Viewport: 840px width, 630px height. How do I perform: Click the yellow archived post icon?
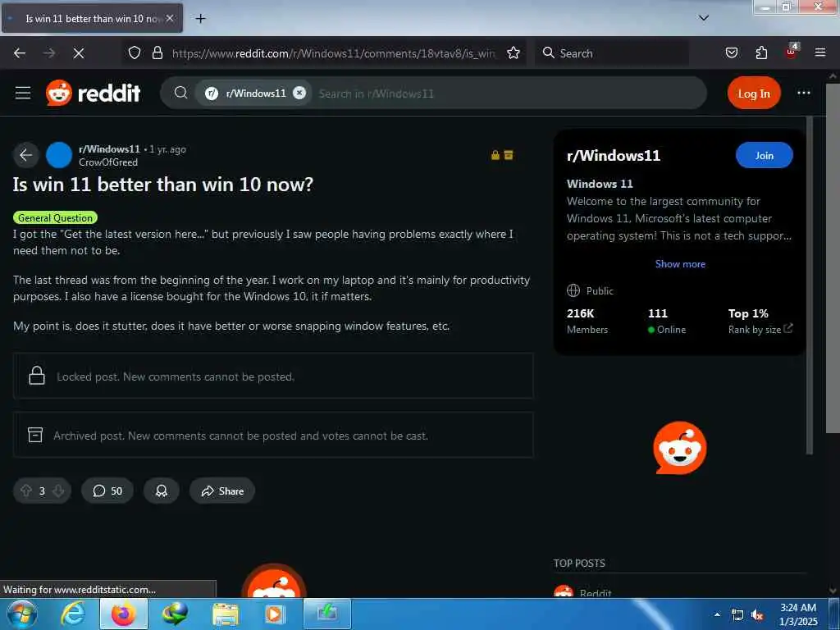[x=509, y=155]
